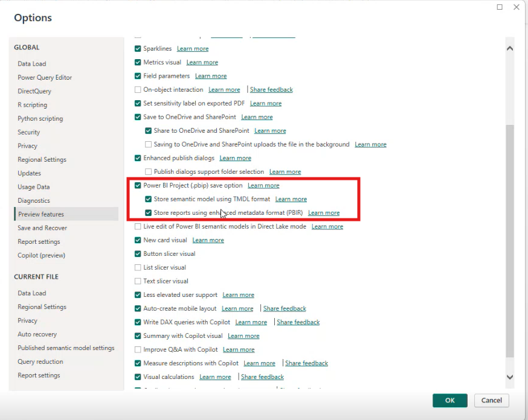528x420 pixels.
Task: Select Preview features in sidebar
Action: (x=66, y=214)
